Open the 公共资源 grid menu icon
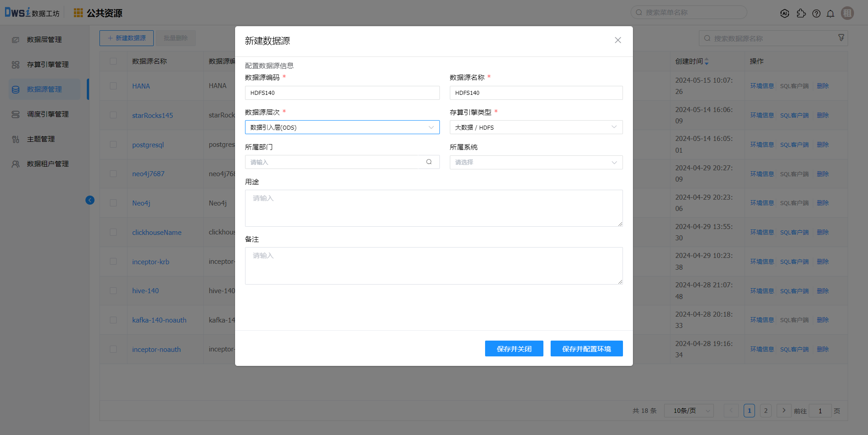The height and width of the screenshot is (435, 868). pyautogui.click(x=78, y=13)
